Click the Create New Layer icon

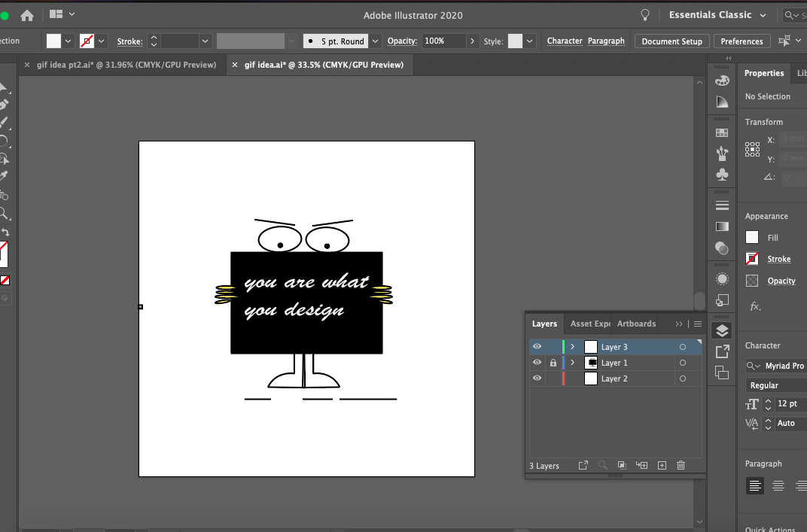pos(662,466)
